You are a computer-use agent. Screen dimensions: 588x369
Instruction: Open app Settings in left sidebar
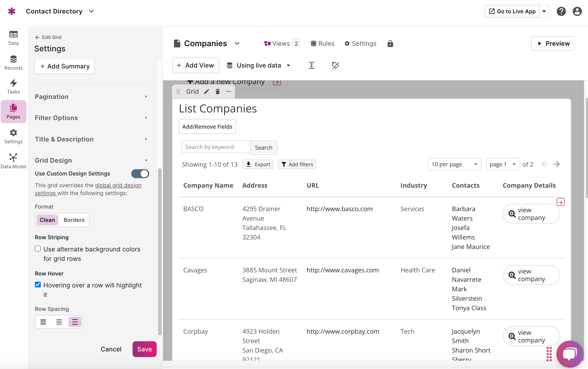14,137
